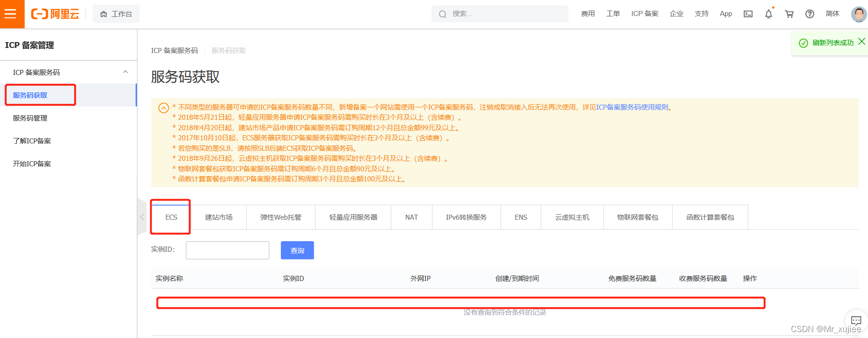The width and height of the screenshot is (868, 338).
Task: Click the ICP 备案服务码 breadcrumb
Action: pos(174,50)
